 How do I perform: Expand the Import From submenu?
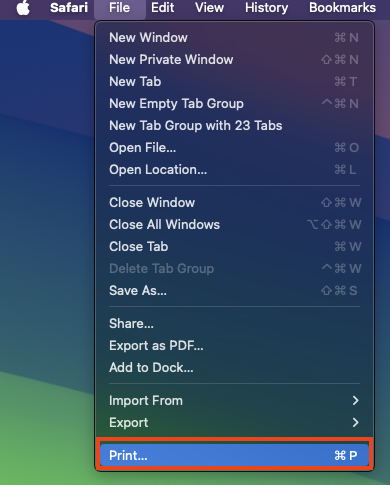[x=234, y=401]
